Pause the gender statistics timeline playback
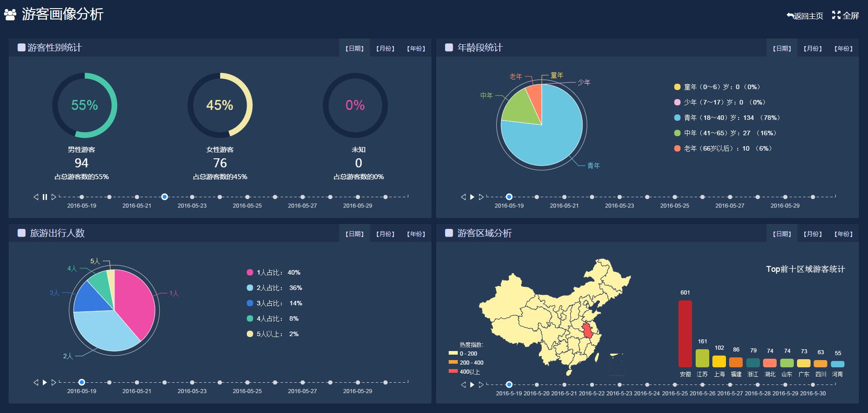 coord(45,197)
